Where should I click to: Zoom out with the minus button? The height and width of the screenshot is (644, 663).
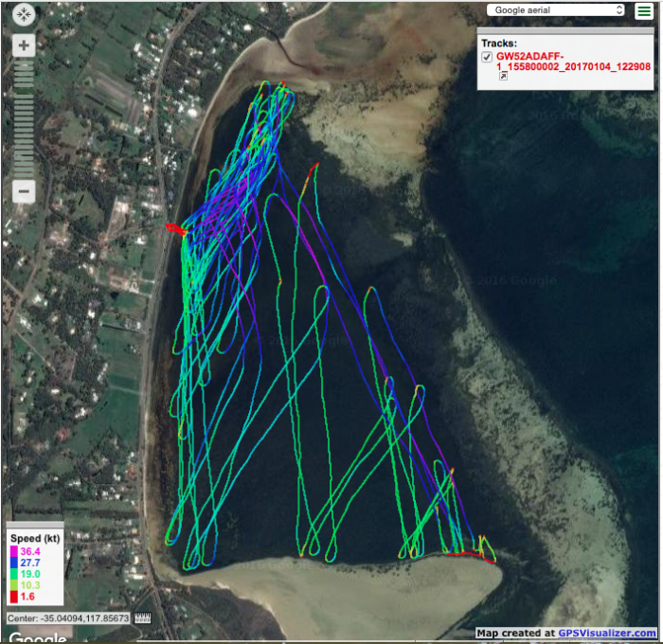(x=24, y=190)
